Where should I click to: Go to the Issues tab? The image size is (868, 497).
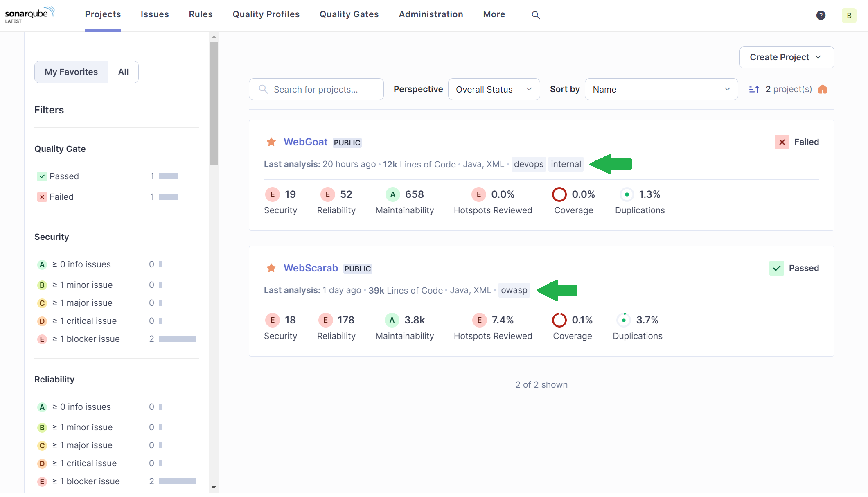pyautogui.click(x=155, y=14)
